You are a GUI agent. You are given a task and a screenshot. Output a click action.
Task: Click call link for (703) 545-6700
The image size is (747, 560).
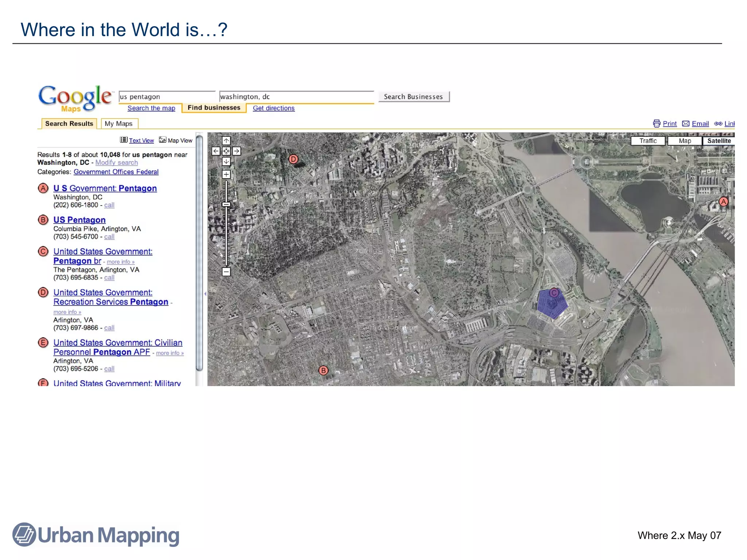(109, 237)
